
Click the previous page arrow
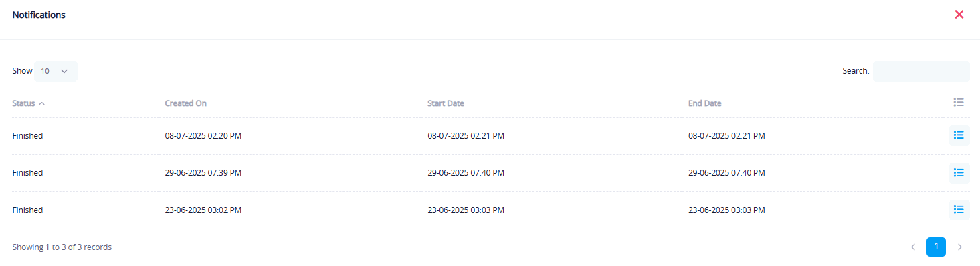coord(912,247)
